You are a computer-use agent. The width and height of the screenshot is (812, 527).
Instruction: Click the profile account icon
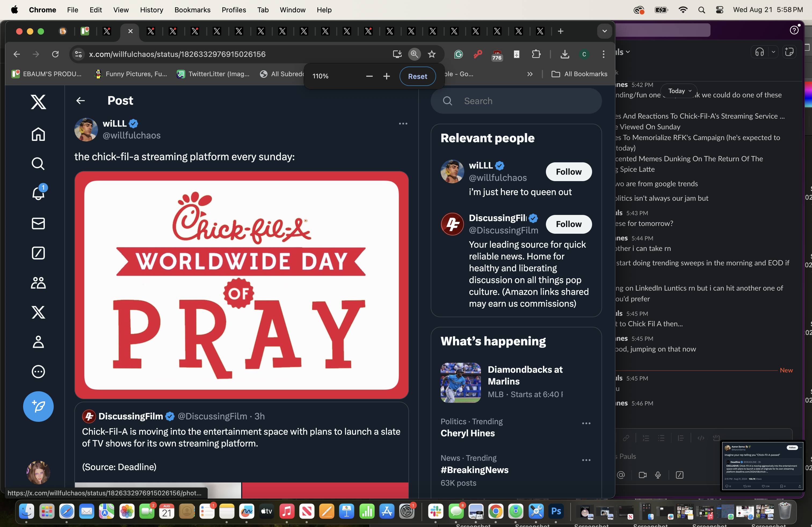point(38,341)
